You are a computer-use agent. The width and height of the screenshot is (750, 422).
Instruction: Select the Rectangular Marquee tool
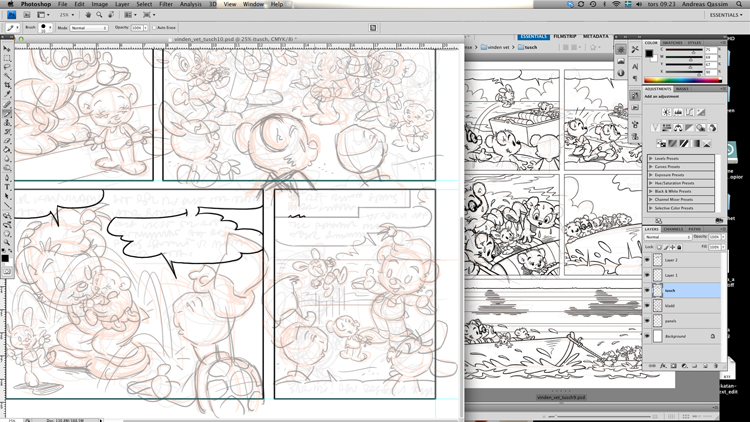pyautogui.click(x=7, y=58)
